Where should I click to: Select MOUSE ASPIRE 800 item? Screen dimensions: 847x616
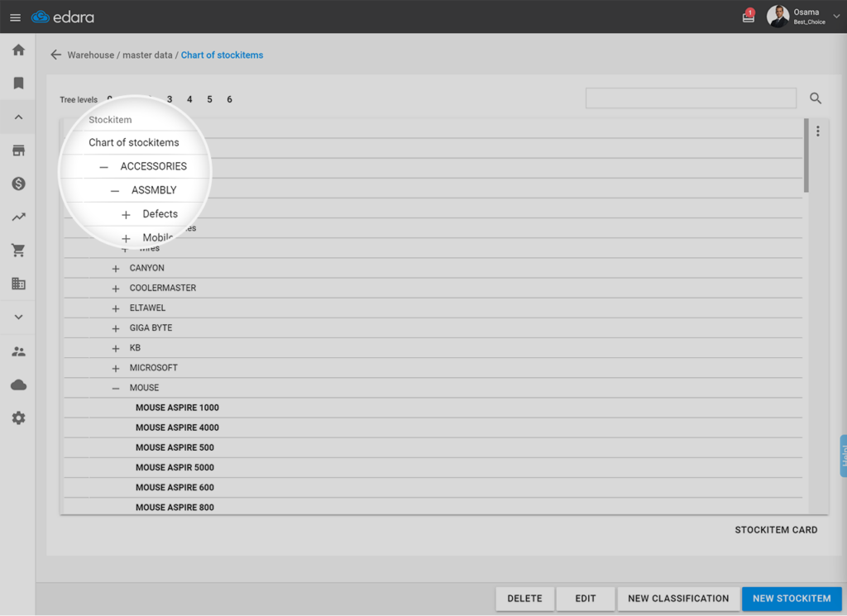click(175, 508)
